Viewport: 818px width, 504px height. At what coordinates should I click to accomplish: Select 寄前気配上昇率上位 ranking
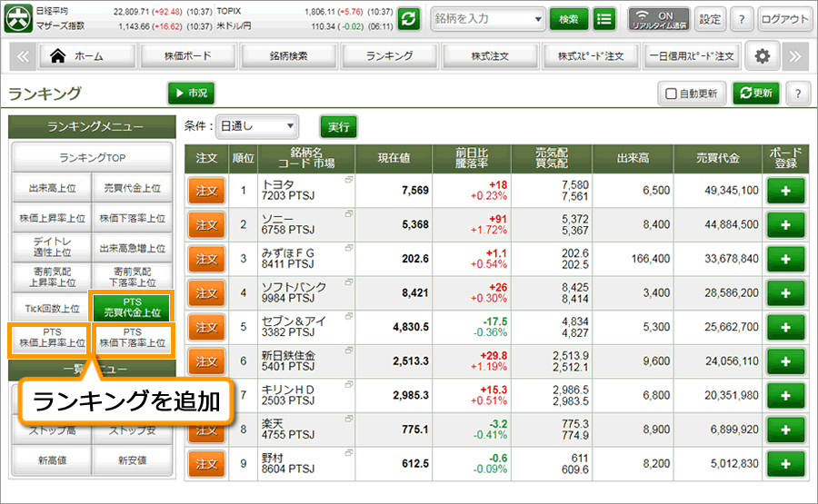(52, 277)
